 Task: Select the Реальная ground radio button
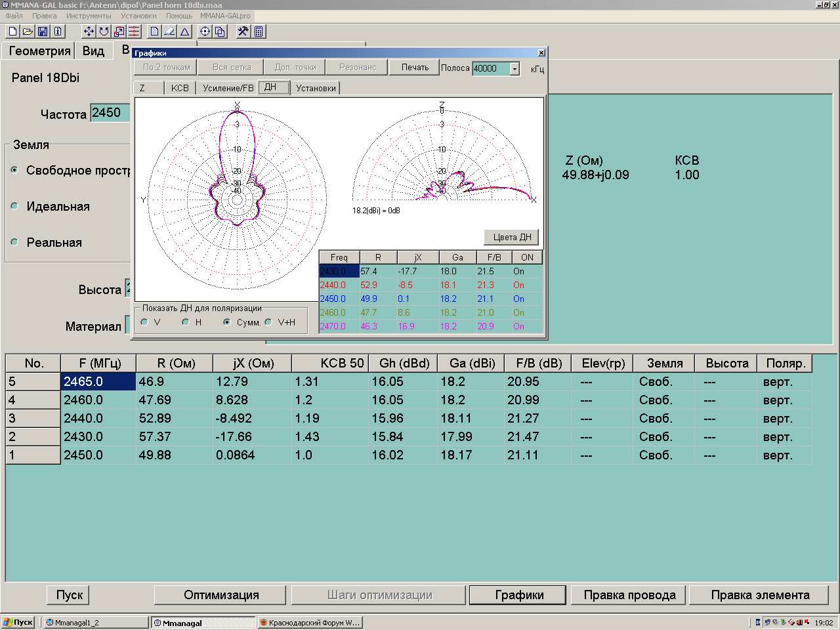(x=14, y=242)
